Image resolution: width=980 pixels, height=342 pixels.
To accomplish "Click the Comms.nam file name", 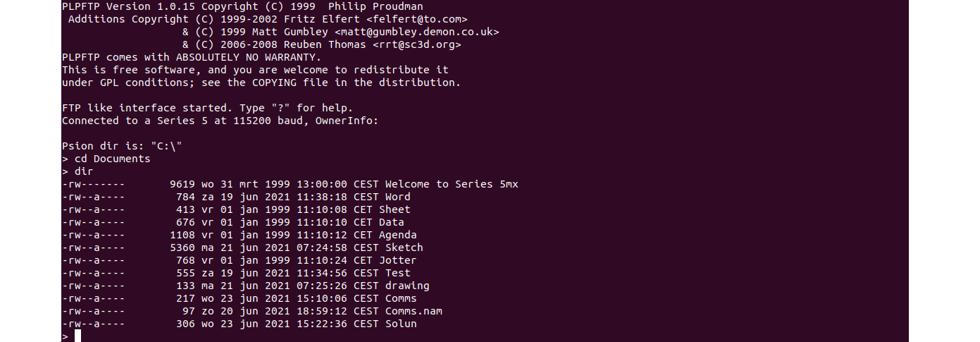I will click(414, 311).
